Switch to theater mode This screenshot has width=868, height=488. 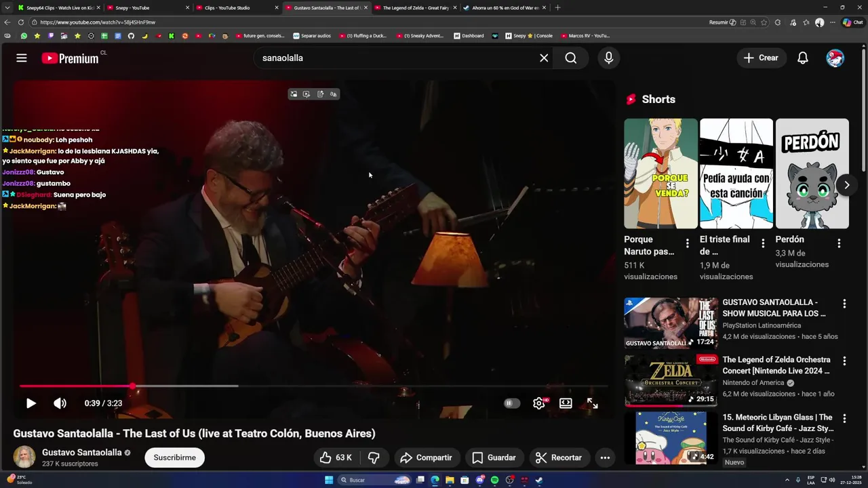[566, 403]
